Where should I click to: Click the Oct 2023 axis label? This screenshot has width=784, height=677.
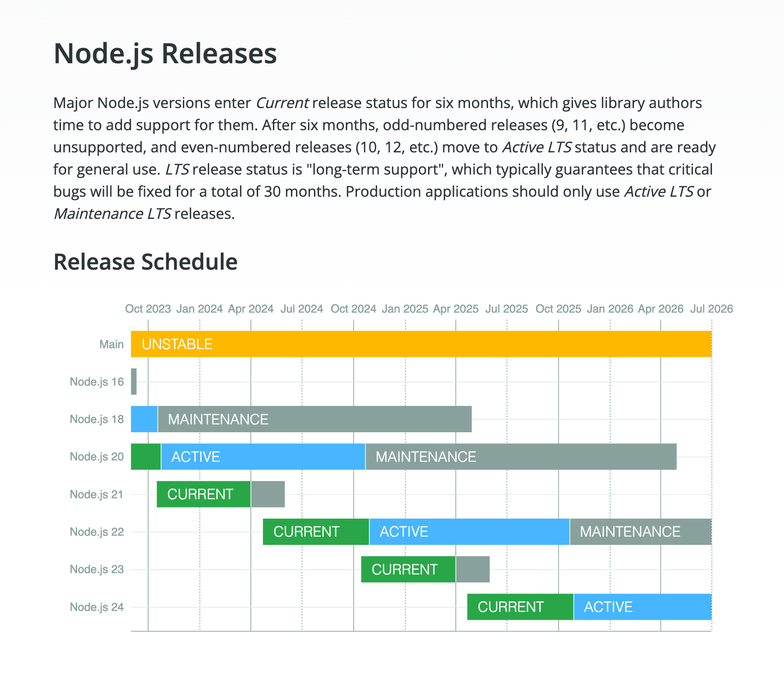pyautogui.click(x=148, y=309)
